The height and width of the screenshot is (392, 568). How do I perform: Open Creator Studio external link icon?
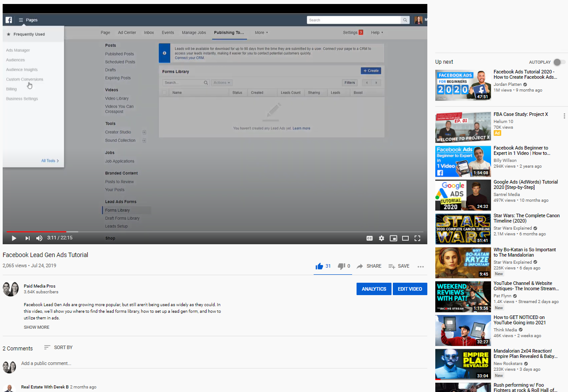point(144,132)
